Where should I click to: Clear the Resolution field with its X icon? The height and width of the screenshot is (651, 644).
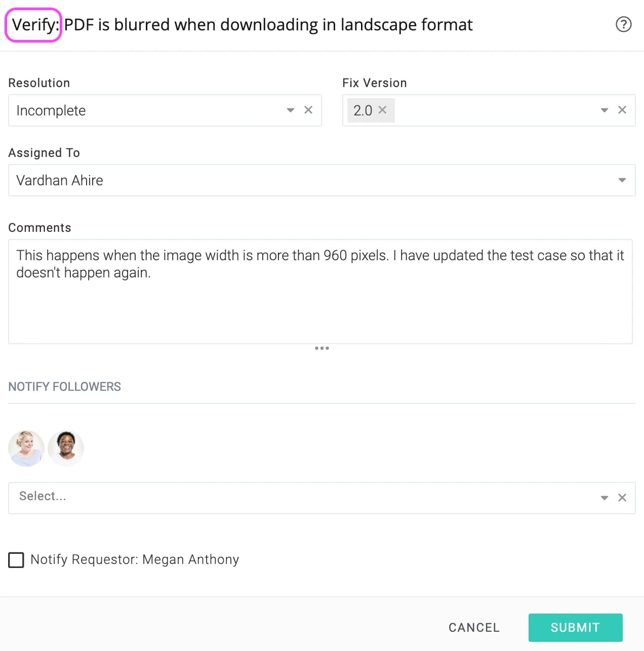pyautogui.click(x=308, y=110)
